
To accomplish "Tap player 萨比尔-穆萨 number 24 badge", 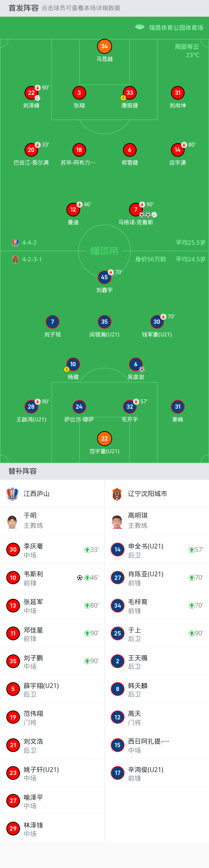I will tap(79, 407).
